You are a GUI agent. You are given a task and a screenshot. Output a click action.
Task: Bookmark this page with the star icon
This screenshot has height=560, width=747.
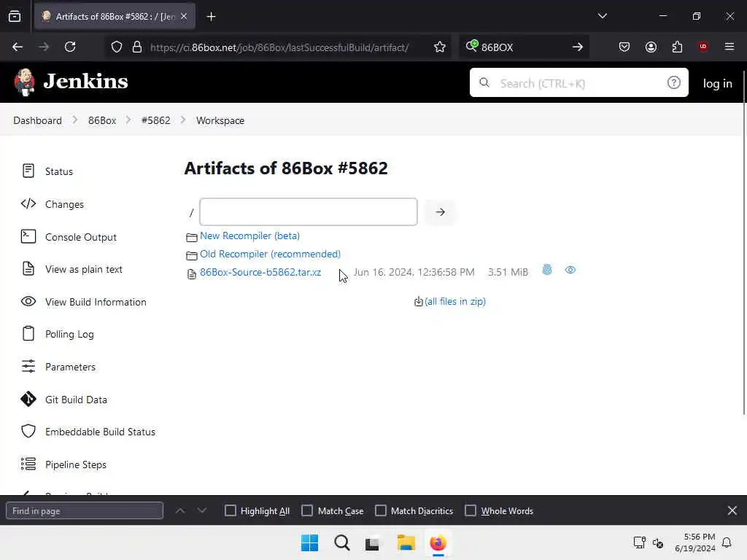point(440,47)
